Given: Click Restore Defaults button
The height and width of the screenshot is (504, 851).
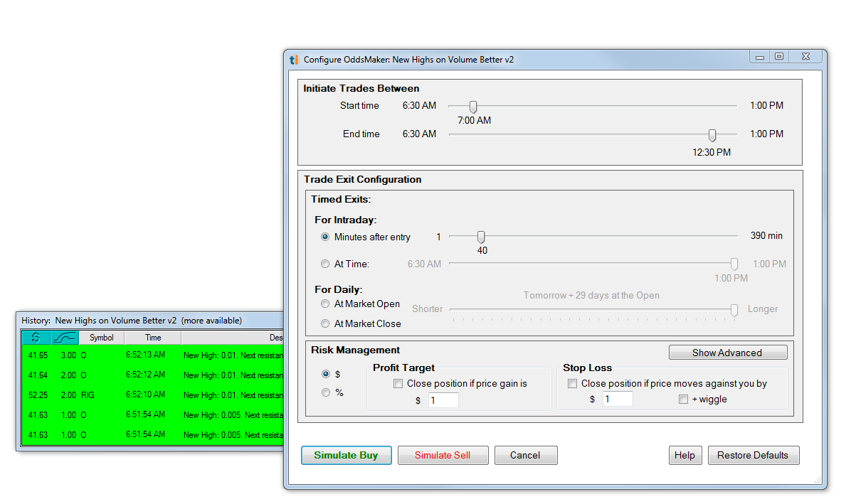Looking at the screenshot, I should pyautogui.click(x=754, y=455).
